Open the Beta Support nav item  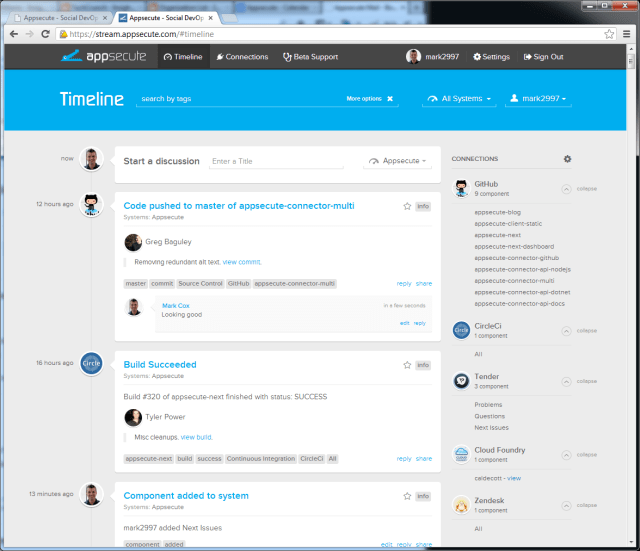pos(310,57)
